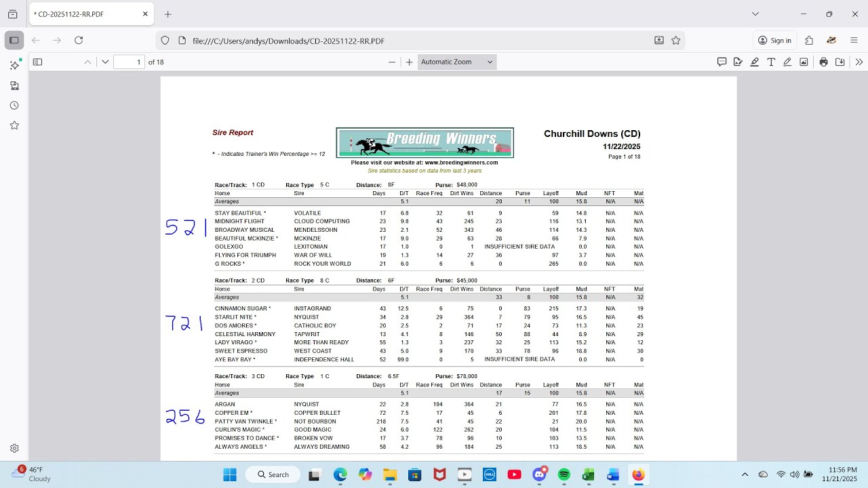Show hidden system tray icons
This screenshot has width=868, height=488.
(745, 474)
